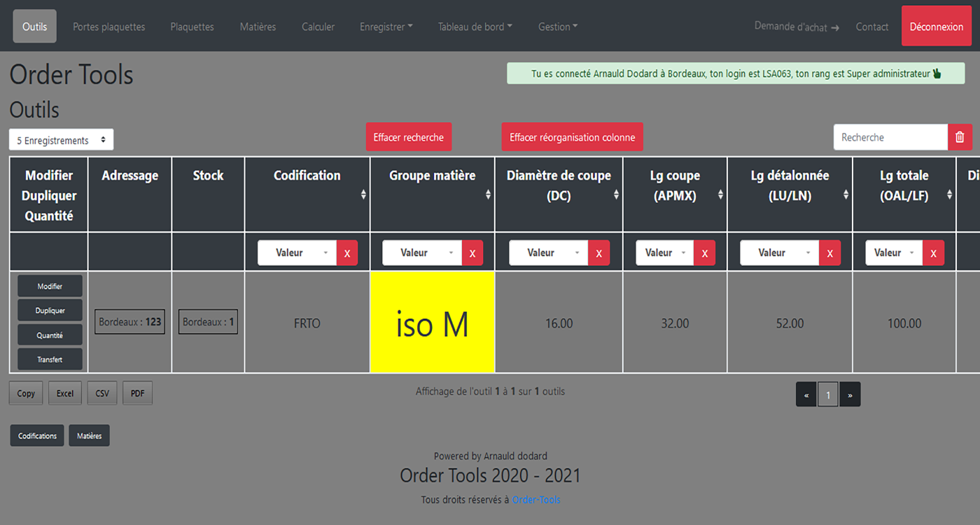This screenshot has width=980, height=525.
Task: Open the Calculer page
Action: click(318, 27)
